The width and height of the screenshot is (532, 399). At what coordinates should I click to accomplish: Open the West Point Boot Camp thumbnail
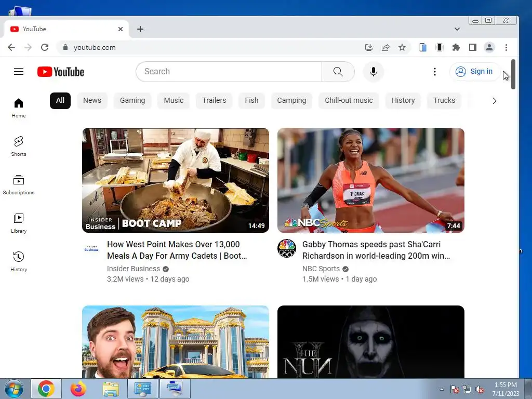(176, 180)
